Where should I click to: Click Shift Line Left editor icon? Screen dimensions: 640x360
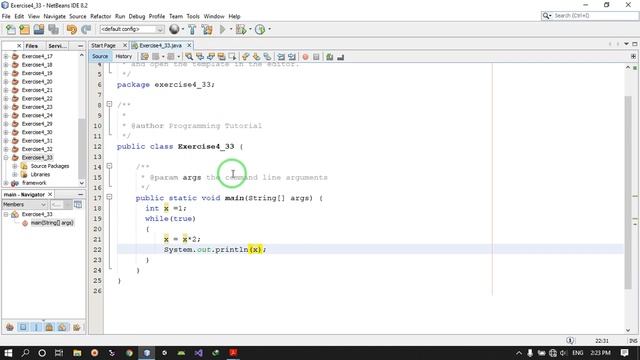281,57
